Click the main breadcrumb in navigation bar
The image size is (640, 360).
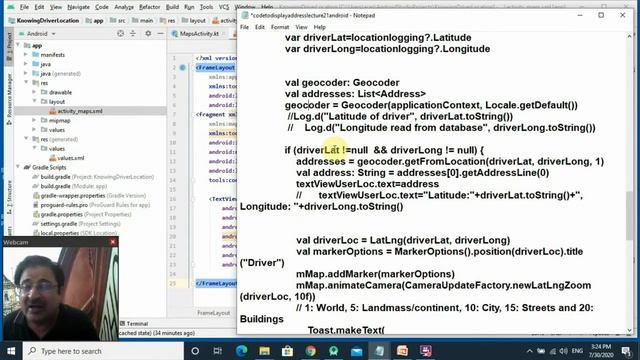point(143,20)
